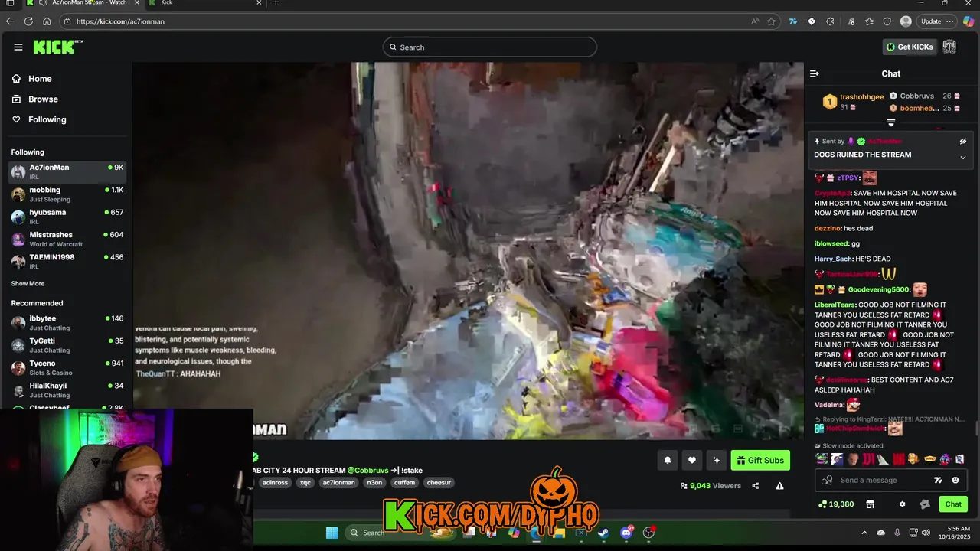The height and width of the screenshot is (551, 980).
Task: Open the chat shop storefront icon
Action: pos(870,504)
